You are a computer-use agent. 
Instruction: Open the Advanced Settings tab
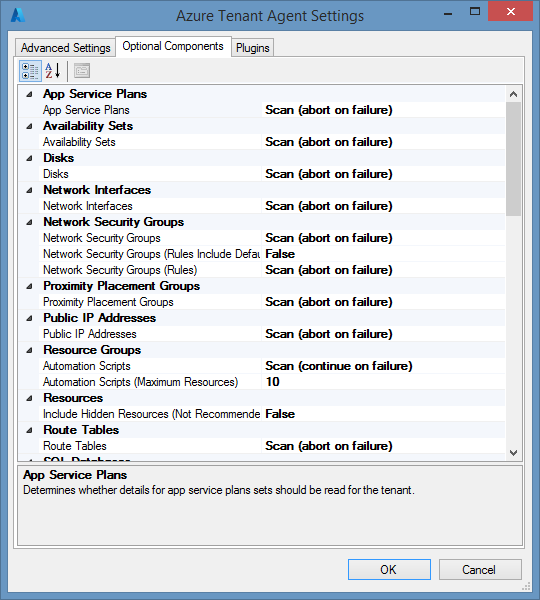pos(65,48)
